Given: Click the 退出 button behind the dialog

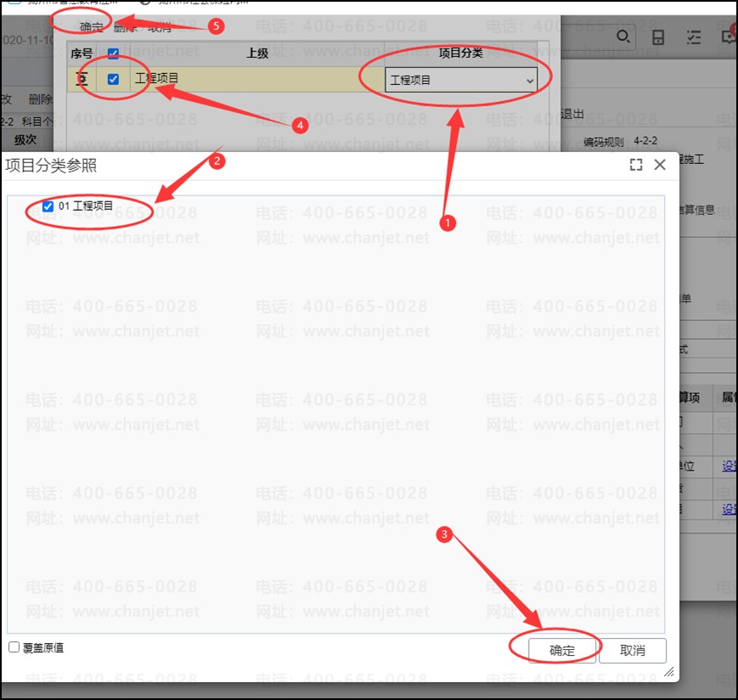Looking at the screenshot, I should (572, 114).
